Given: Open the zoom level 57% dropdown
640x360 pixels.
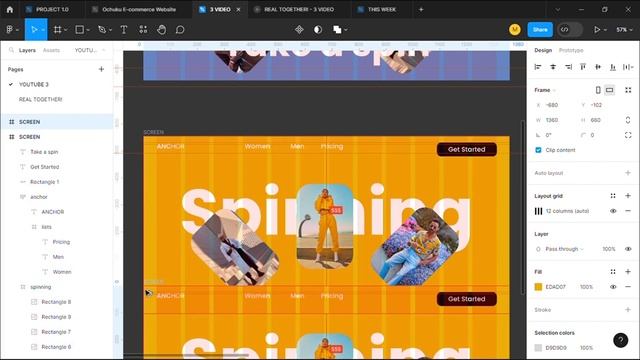Looking at the screenshot, I should click(624, 29).
